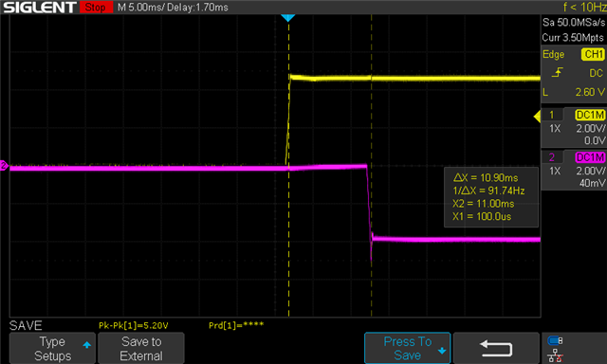
Task: Open the Type Setups dropdown
Action: coord(52,348)
